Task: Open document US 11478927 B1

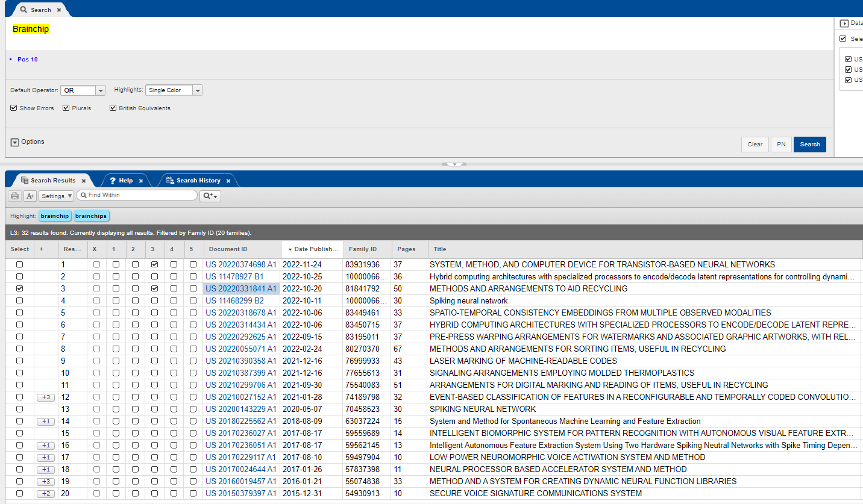Action: (234, 276)
